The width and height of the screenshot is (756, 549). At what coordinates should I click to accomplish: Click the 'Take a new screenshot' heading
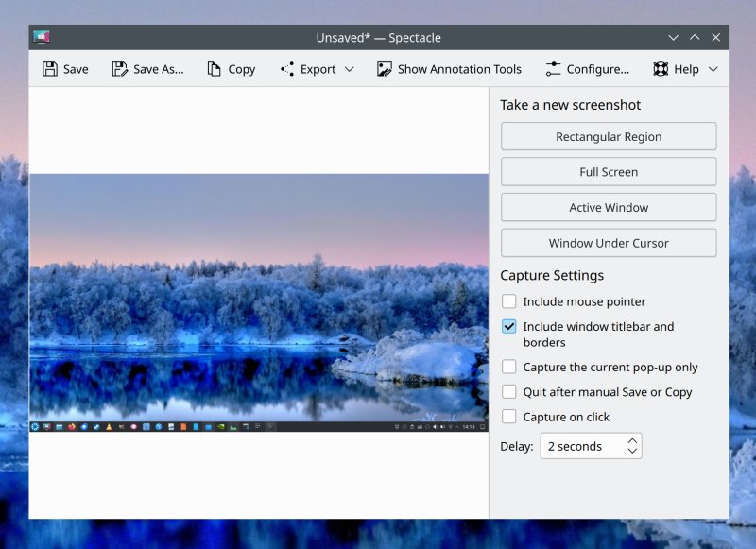pos(570,105)
